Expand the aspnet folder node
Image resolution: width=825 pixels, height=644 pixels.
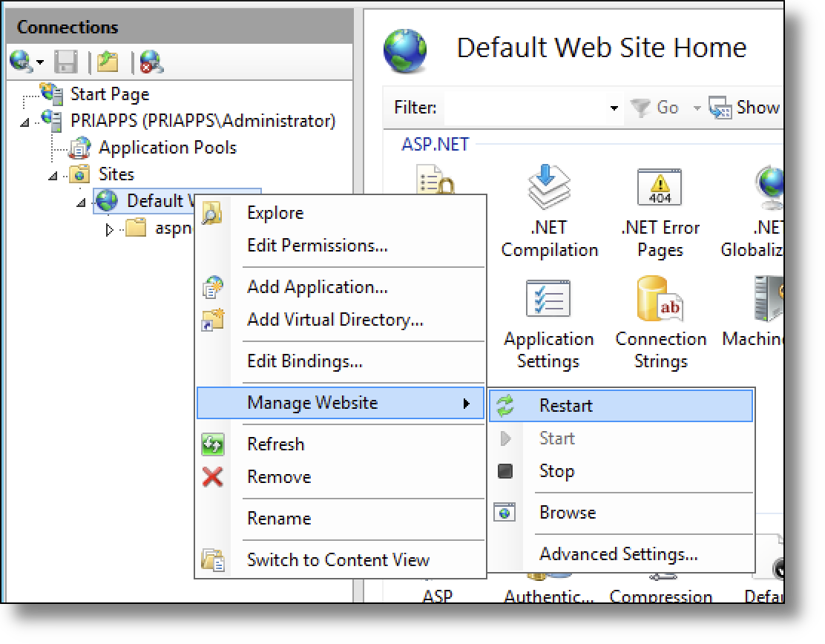(109, 230)
